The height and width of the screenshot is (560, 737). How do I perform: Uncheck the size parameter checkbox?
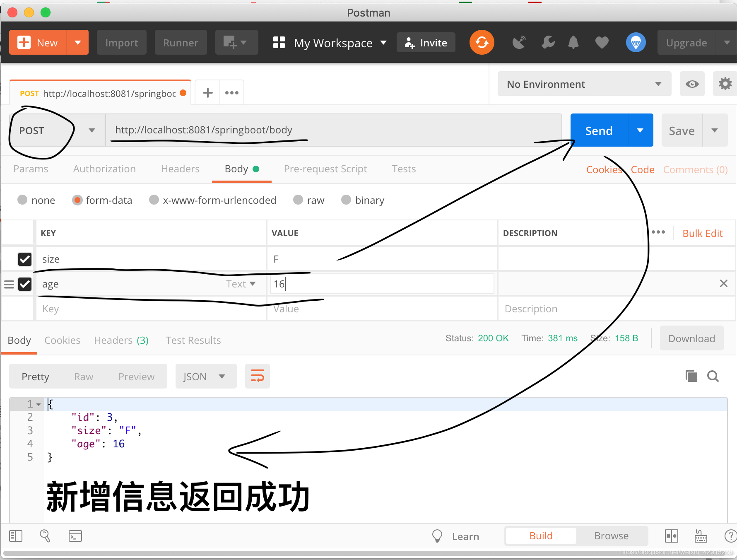(x=25, y=259)
